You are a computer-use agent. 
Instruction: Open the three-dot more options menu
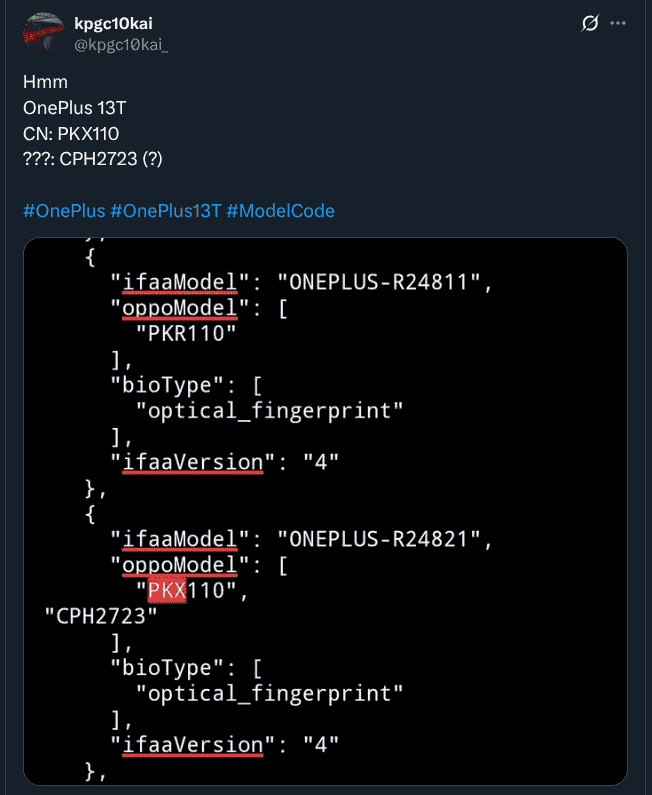pos(619,23)
